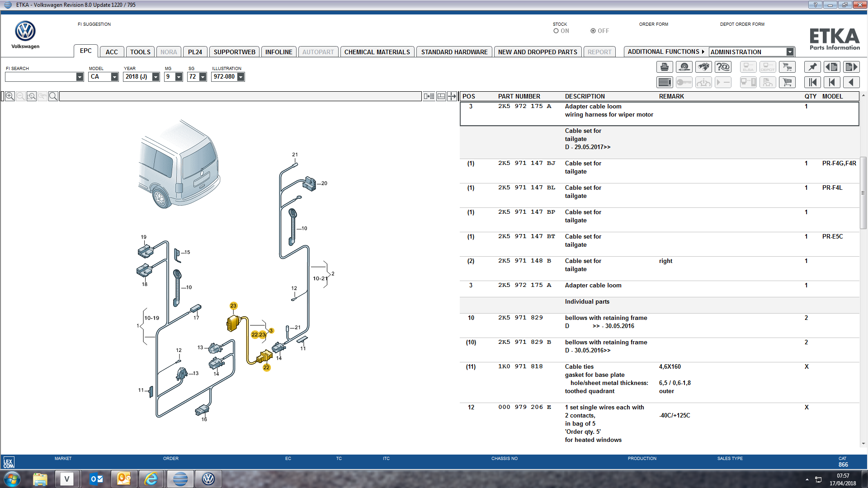The height and width of the screenshot is (488, 868).
Task: Open the wheel and tyre tool icon
Action: pos(684,67)
